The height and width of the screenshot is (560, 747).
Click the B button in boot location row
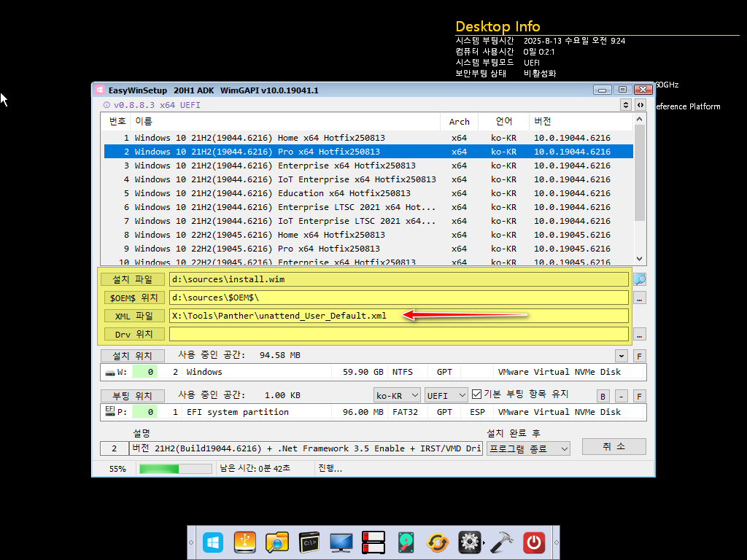603,396
